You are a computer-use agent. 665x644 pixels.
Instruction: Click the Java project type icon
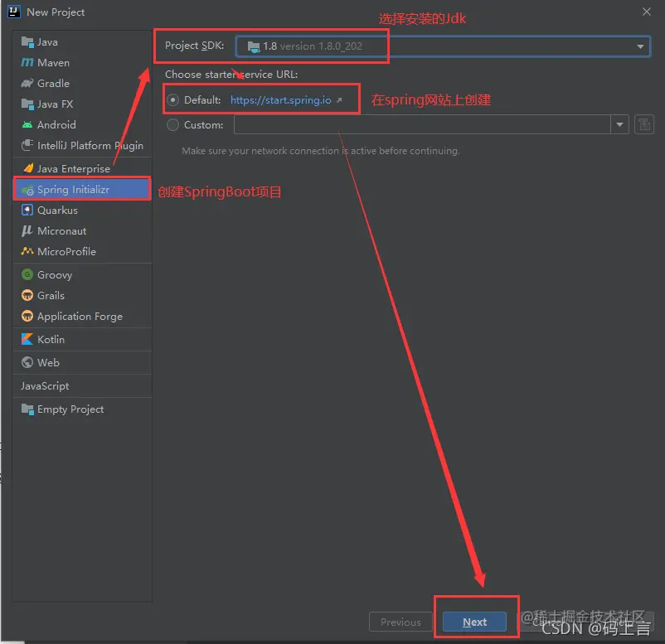(x=27, y=42)
